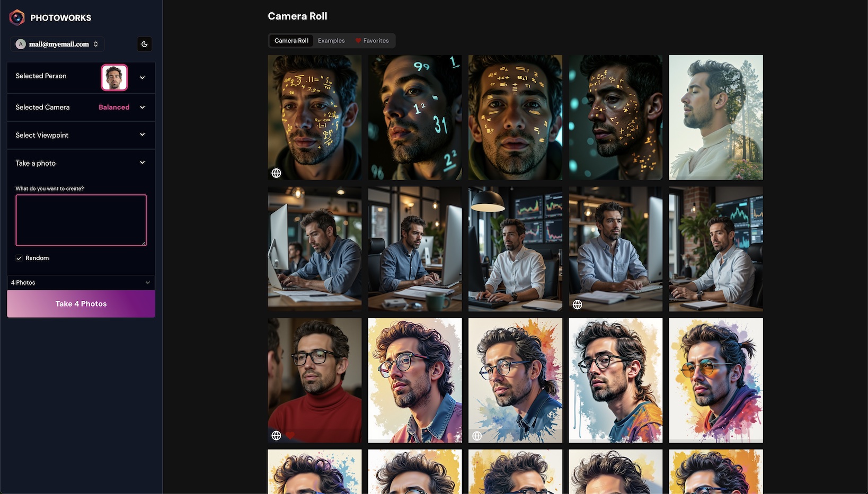Click red heart on red turtleneck photo

[x=290, y=435]
